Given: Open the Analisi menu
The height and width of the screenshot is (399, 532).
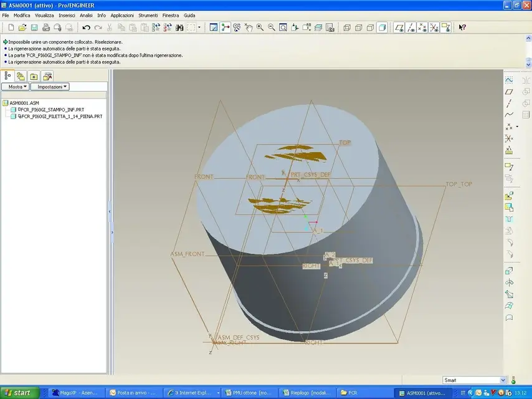Looking at the screenshot, I should point(86,16).
